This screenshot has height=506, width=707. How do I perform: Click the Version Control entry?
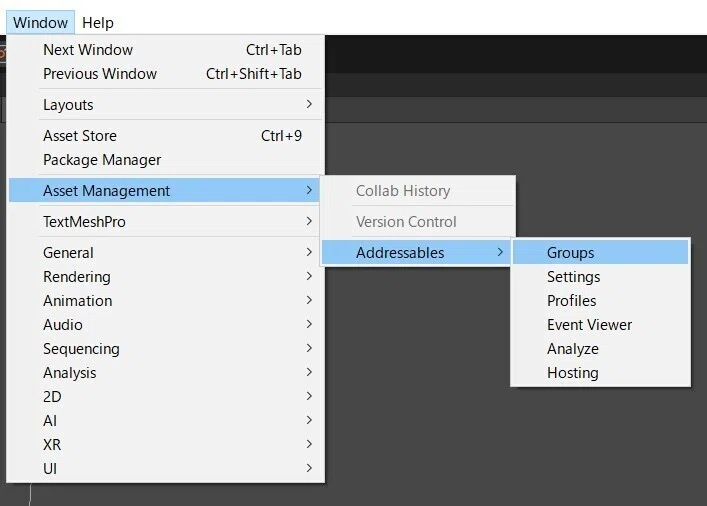click(x=418, y=221)
